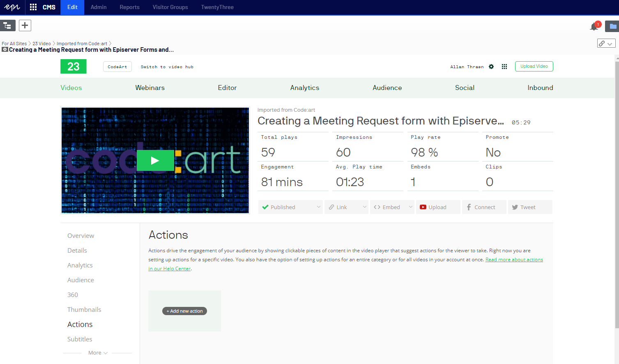Open the Read more about actions link
This screenshot has width=619, height=364.
[514, 260]
